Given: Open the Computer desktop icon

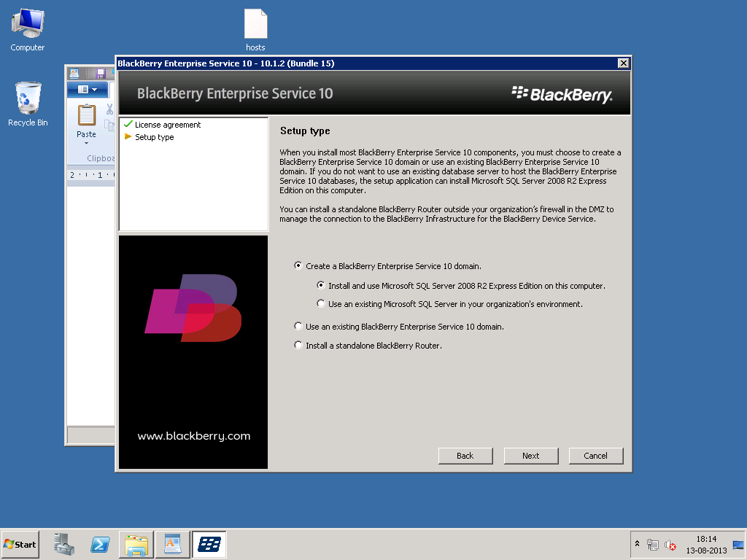Looking at the screenshot, I should tap(28, 29).
